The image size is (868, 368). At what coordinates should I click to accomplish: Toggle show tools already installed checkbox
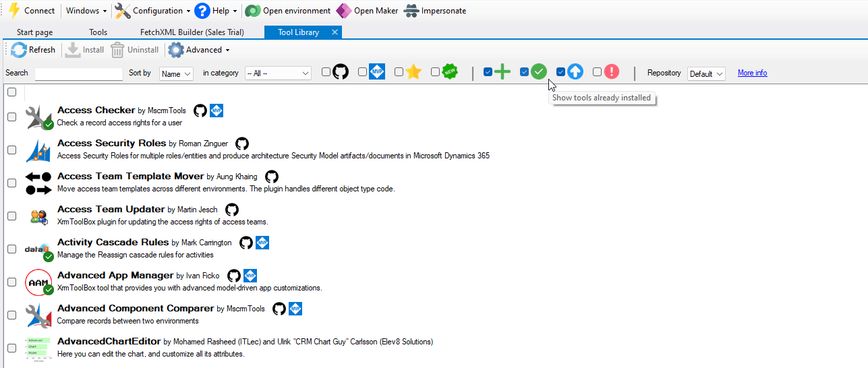click(525, 72)
